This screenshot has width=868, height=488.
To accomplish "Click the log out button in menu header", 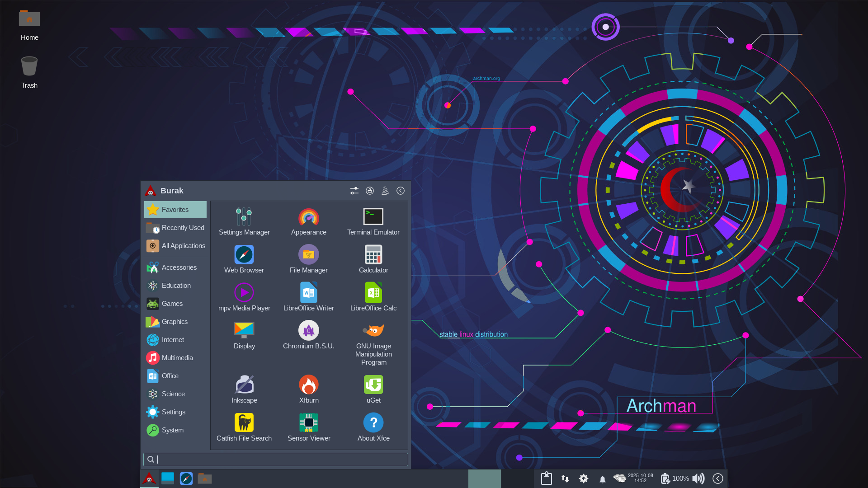I will [x=401, y=191].
